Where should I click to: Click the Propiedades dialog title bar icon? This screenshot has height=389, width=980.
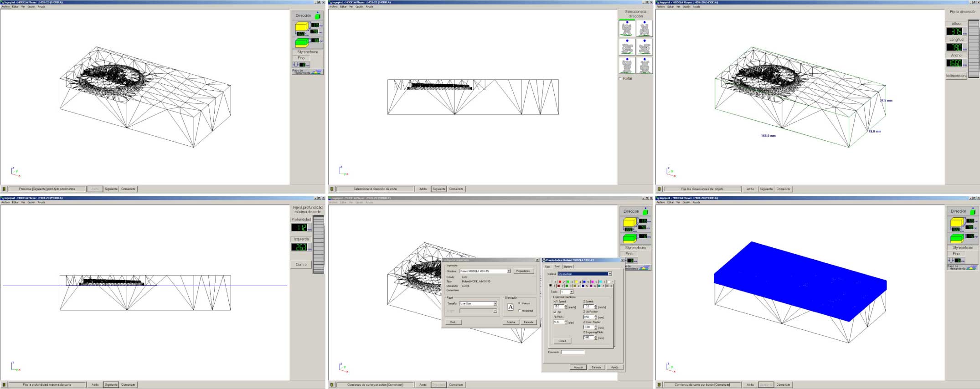coord(544,260)
